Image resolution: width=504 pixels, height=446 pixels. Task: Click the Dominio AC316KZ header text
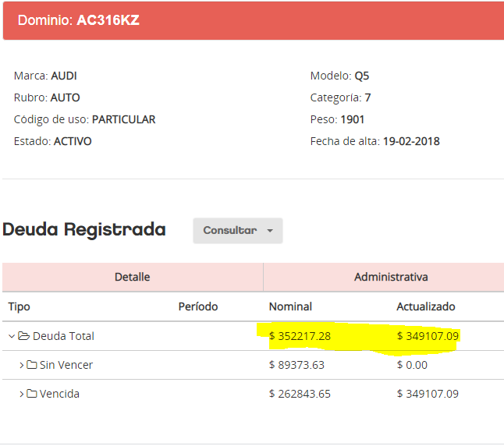point(79,20)
